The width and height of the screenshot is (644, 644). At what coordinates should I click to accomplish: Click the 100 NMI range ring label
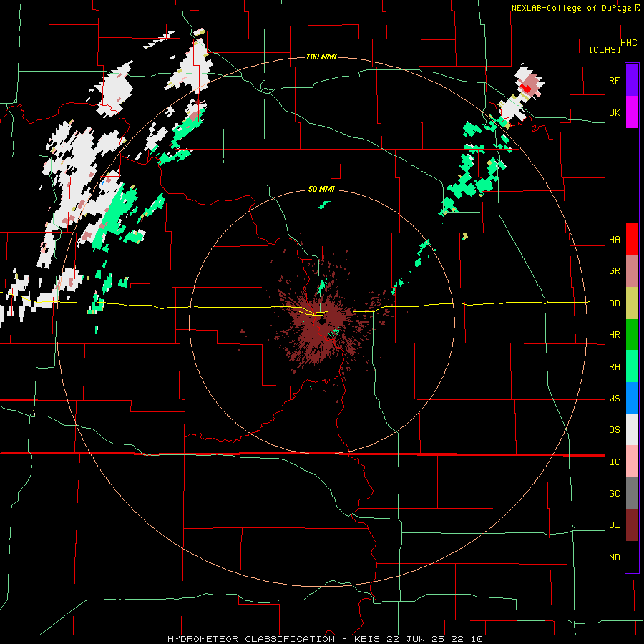321,57
